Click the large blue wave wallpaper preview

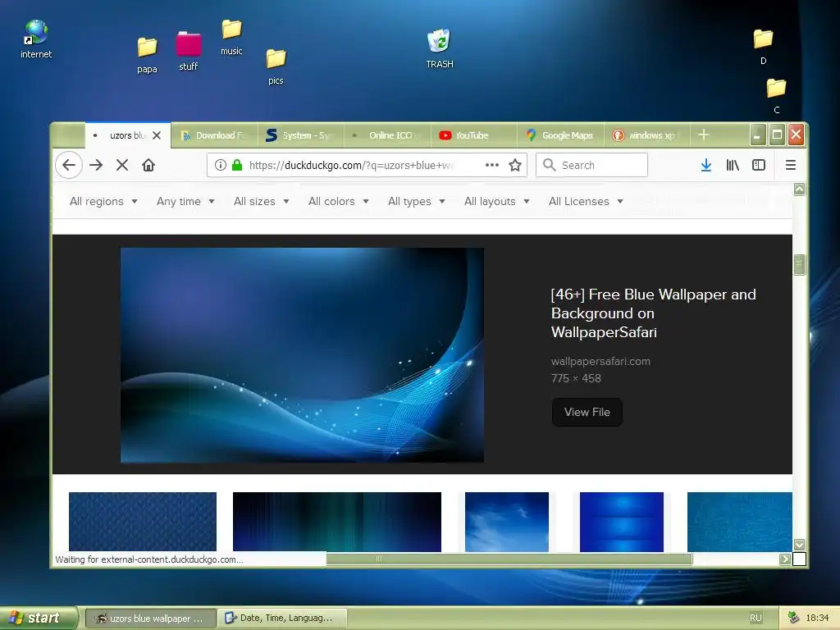tap(302, 354)
